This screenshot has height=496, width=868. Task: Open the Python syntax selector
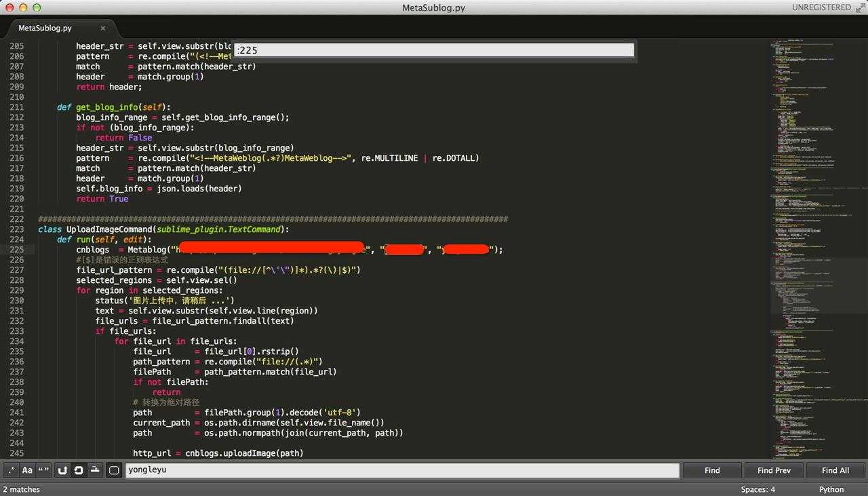pos(831,489)
